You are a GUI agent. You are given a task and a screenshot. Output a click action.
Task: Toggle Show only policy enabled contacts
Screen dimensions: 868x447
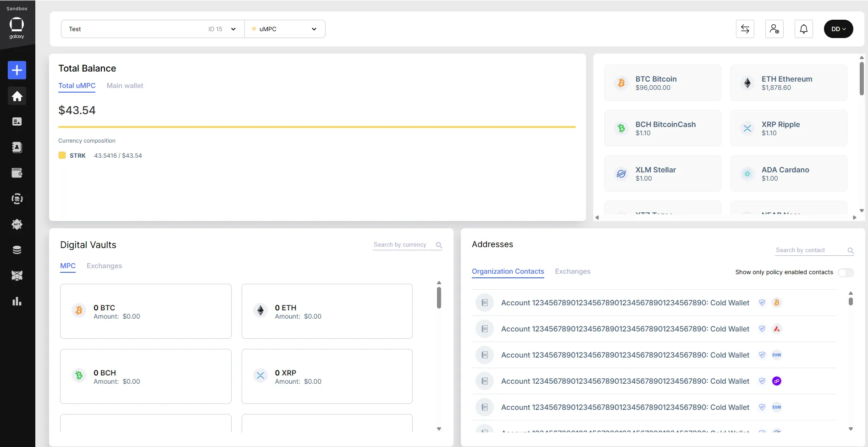[x=846, y=272]
